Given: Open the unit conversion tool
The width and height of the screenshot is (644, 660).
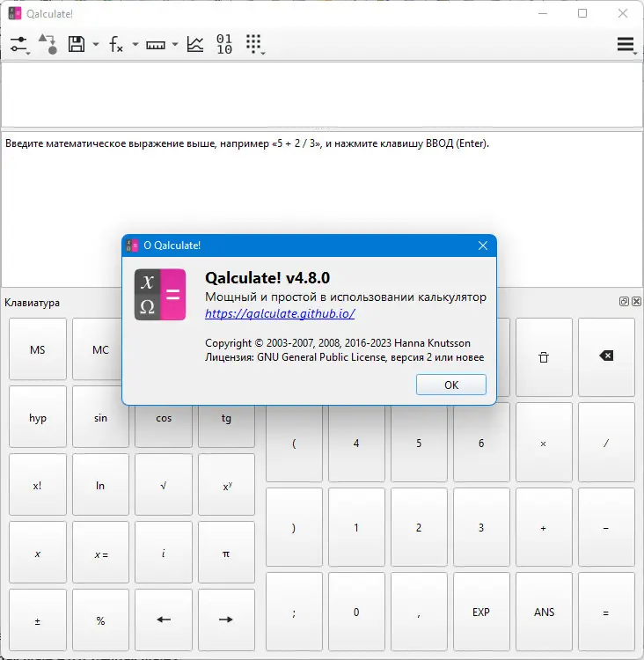Looking at the screenshot, I should (x=48, y=44).
